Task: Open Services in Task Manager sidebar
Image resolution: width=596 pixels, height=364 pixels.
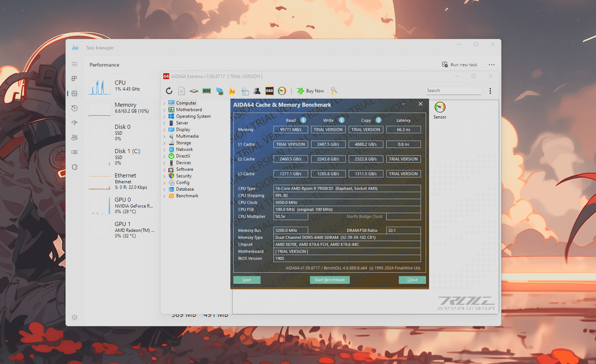Action: pyautogui.click(x=74, y=167)
